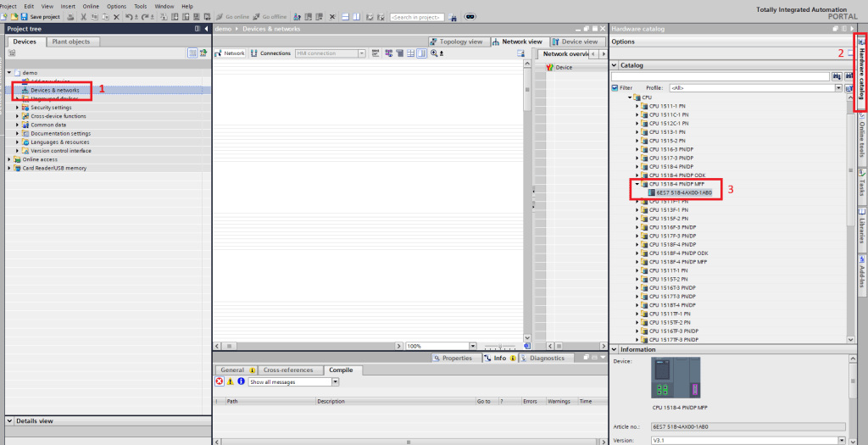Select the General tab in Info panel
This screenshot has height=445, width=868.
pyautogui.click(x=236, y=370)
